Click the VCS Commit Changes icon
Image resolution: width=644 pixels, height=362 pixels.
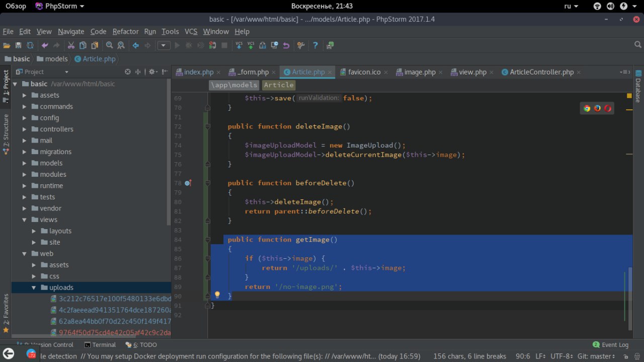click(x=251, y=45)
